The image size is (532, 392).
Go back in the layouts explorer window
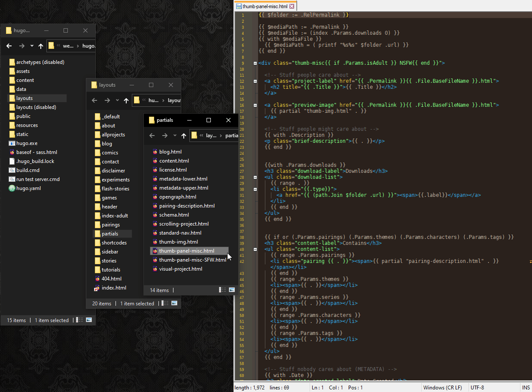[x=95, y=100]
